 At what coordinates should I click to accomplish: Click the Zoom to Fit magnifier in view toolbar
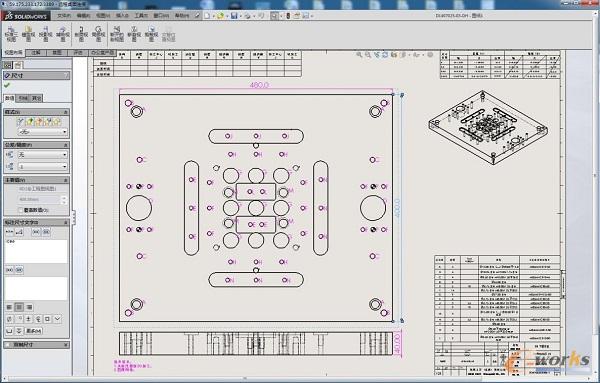359,55
